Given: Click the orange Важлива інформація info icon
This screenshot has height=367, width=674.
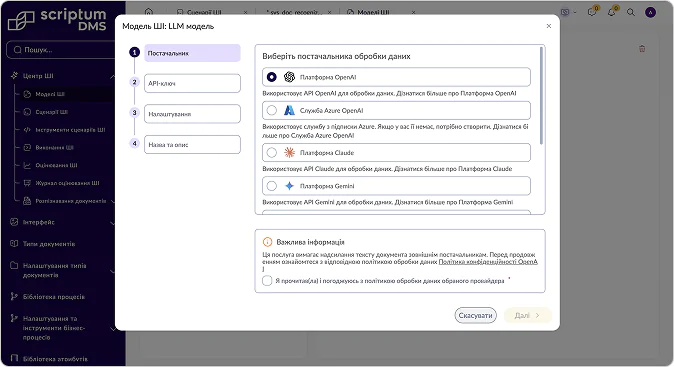Looking at the screenshot, I should click(x=267, y=242).
